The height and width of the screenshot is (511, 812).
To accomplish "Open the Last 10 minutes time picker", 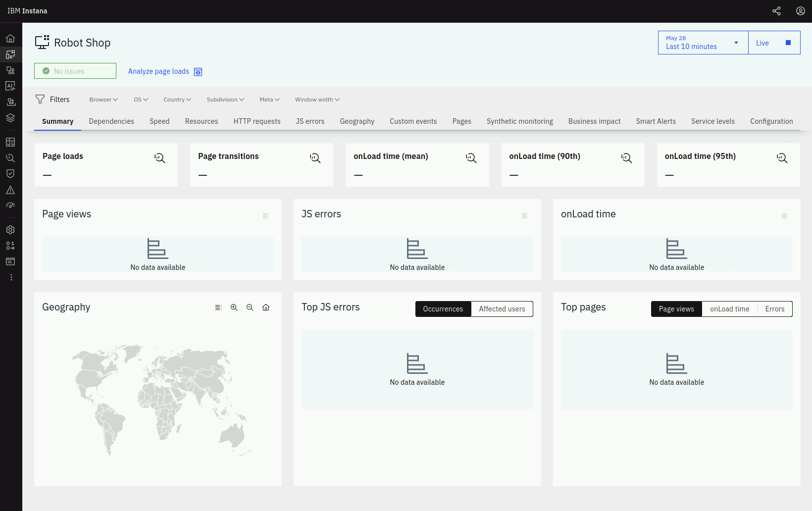I will pyautogui.click(x=703, y=43).
